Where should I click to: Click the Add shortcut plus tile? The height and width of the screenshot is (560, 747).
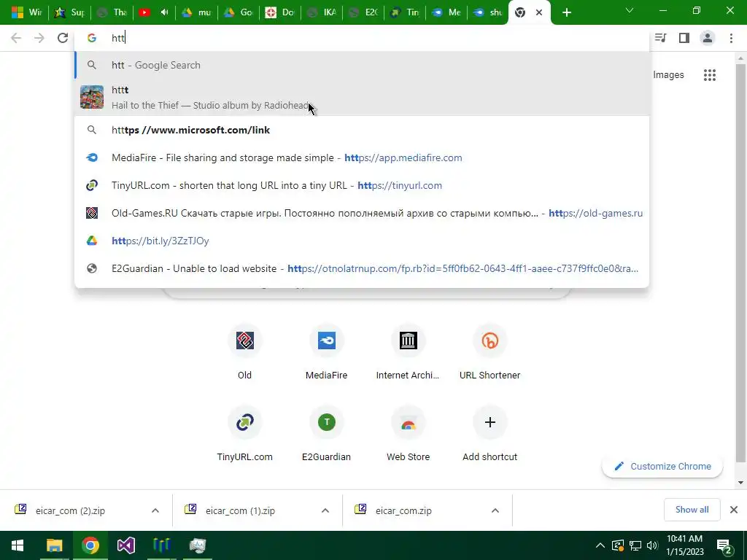click(489, 435)
